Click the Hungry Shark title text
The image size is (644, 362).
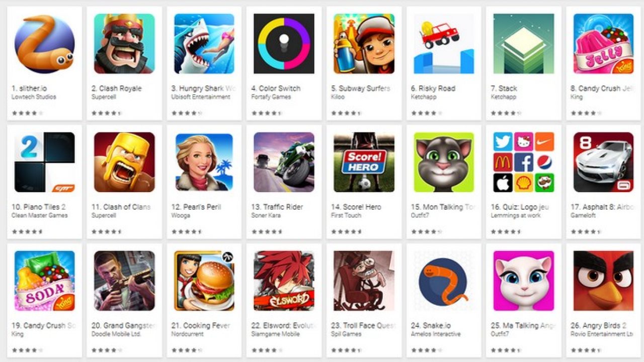204,88
